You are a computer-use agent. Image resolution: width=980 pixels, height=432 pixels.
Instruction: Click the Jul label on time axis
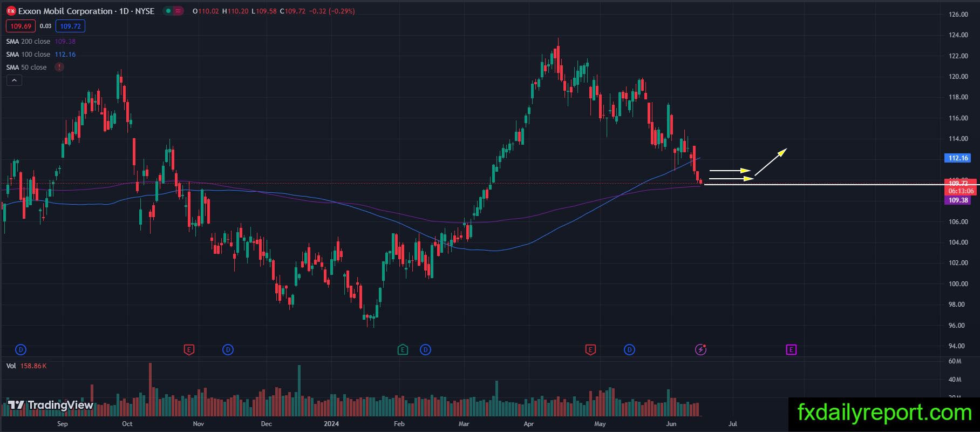point(733,424)
